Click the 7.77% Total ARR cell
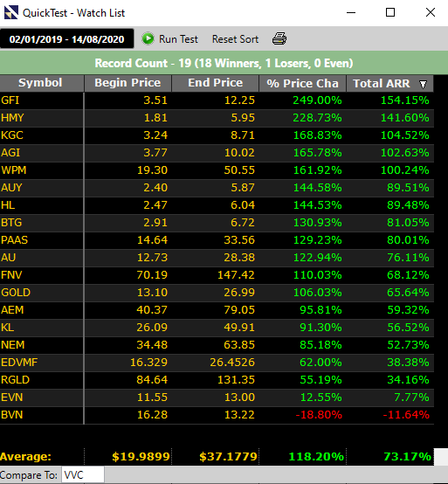448x484 pixels. point(390,397)
